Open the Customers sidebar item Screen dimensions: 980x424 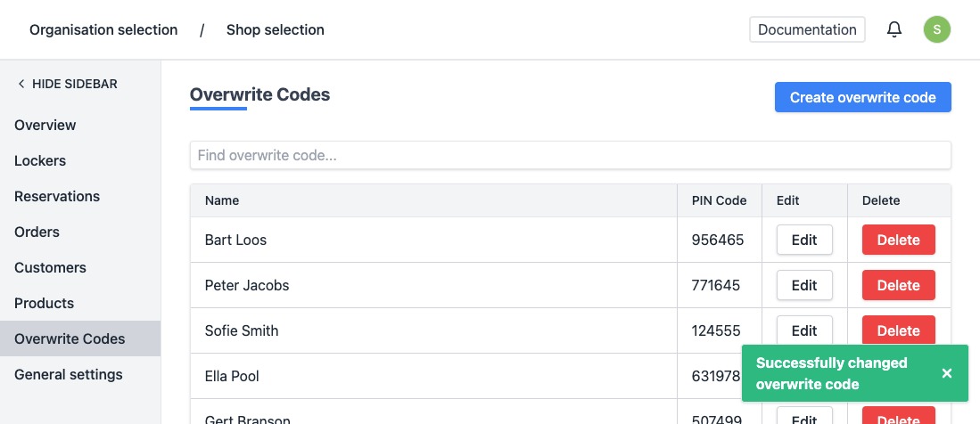coord(50,267)
